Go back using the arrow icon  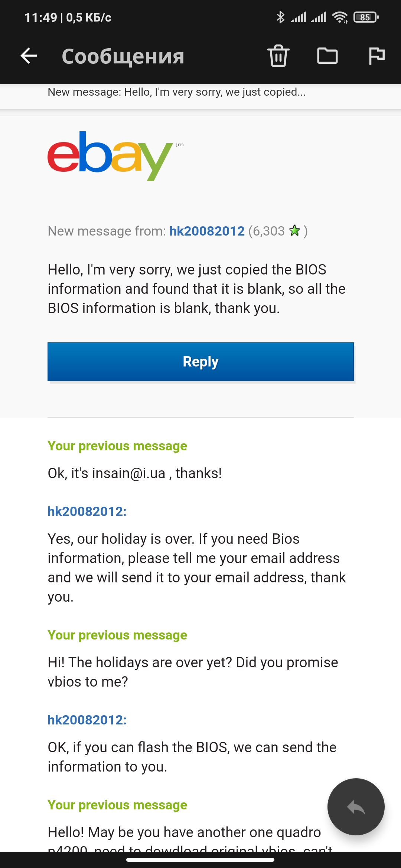(x=29, y=56)
